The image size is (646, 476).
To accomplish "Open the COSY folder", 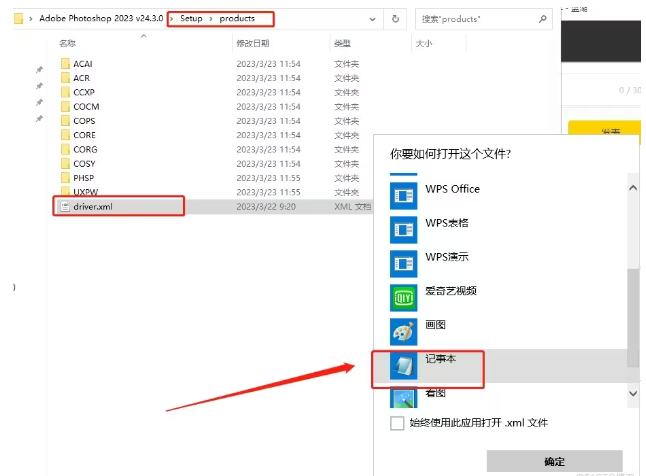I will coord(84,164).
